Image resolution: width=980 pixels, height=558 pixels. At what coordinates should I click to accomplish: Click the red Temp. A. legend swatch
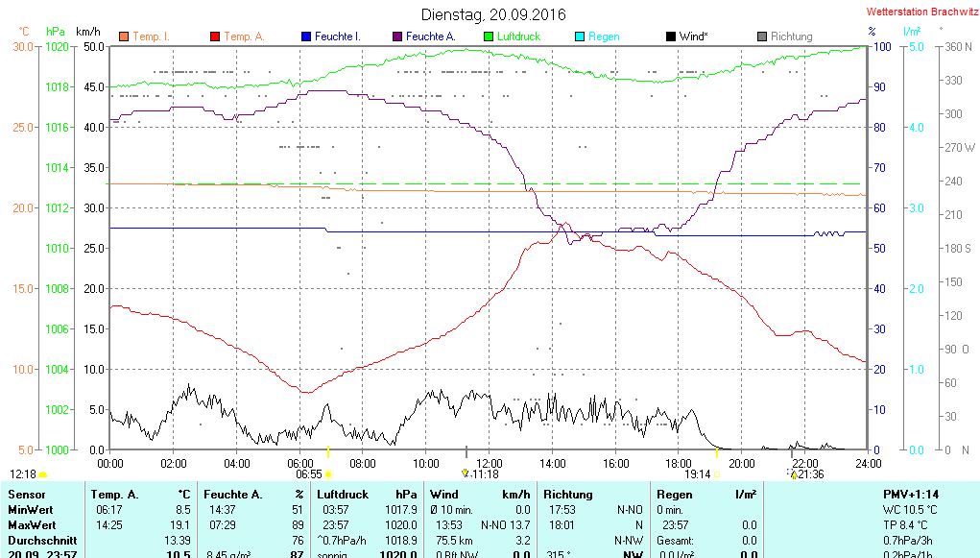coord(214,36)
